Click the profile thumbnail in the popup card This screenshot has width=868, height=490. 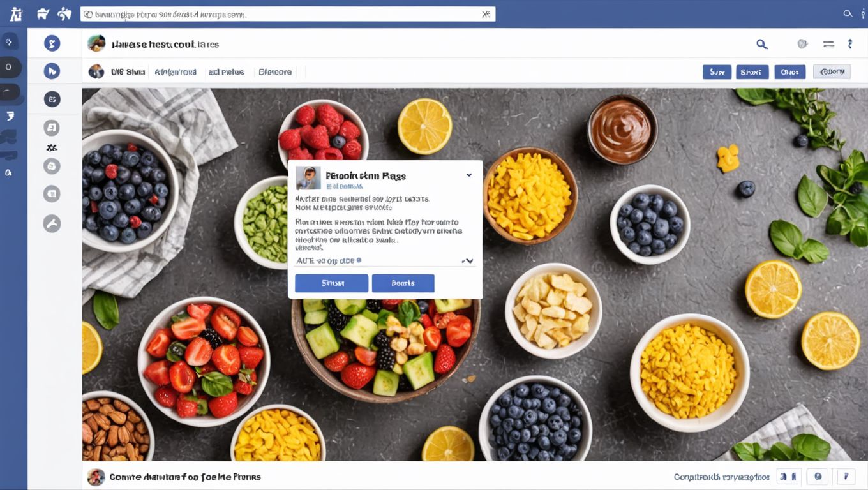308,179
